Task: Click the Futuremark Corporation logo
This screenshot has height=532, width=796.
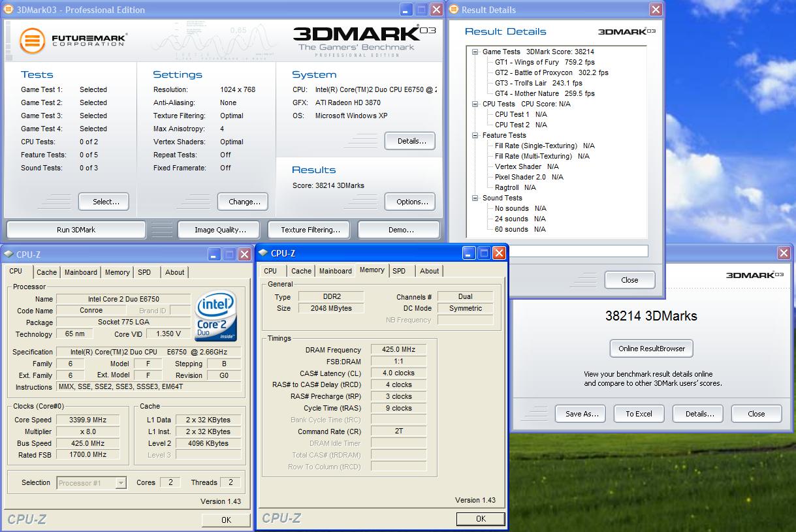Action: pyautogui.click(x=72, y=40)
